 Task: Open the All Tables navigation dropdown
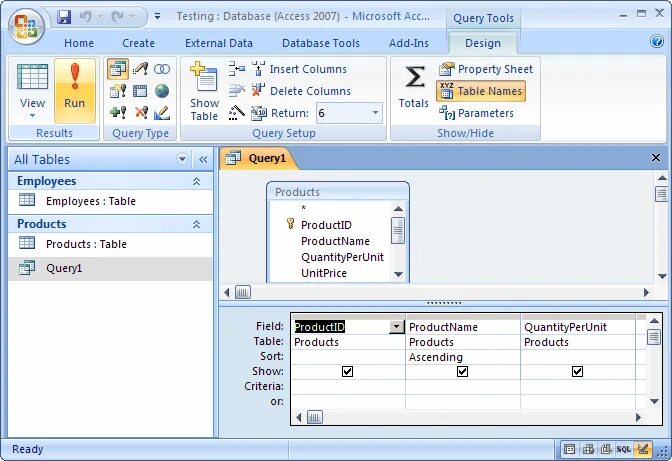pyautogui.click(x=182, y=159)
